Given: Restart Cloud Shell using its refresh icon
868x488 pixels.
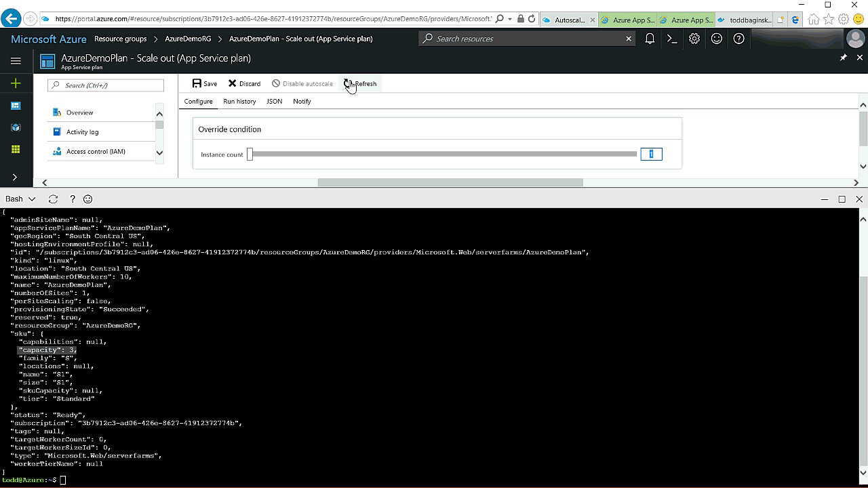Looking at the screenshot, I should (x=53, y=199).
